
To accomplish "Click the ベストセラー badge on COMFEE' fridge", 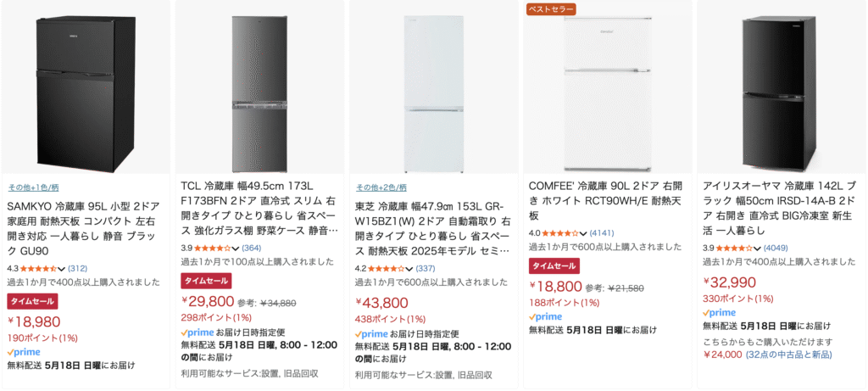I will coord(551,9).
